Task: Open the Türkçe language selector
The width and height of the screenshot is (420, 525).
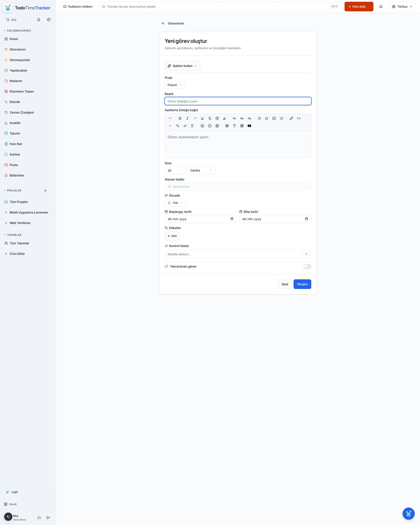Action: point(402,7)
